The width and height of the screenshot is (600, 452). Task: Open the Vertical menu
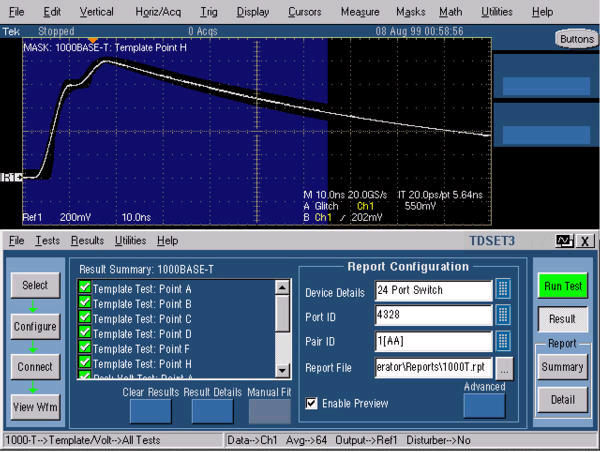(96, 12)
